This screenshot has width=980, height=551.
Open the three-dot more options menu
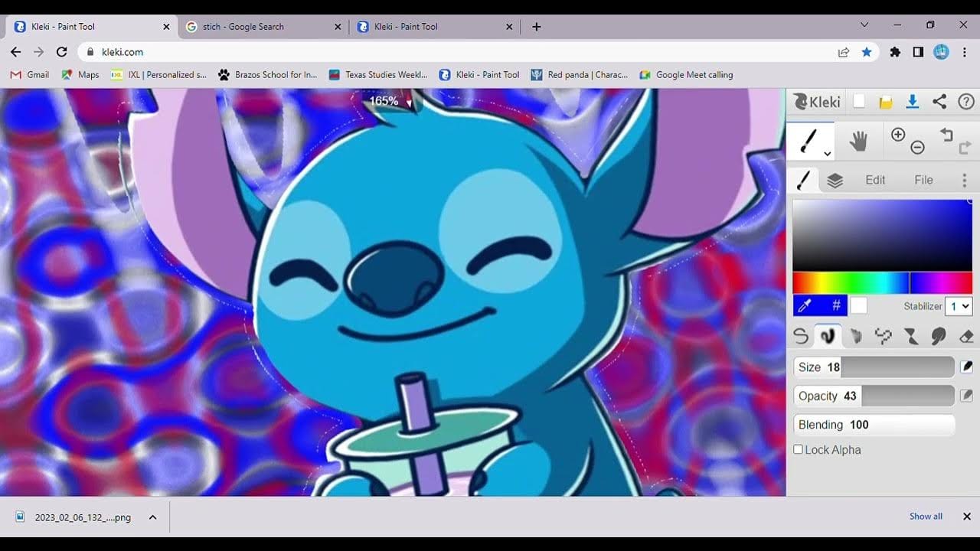[964, 180]
